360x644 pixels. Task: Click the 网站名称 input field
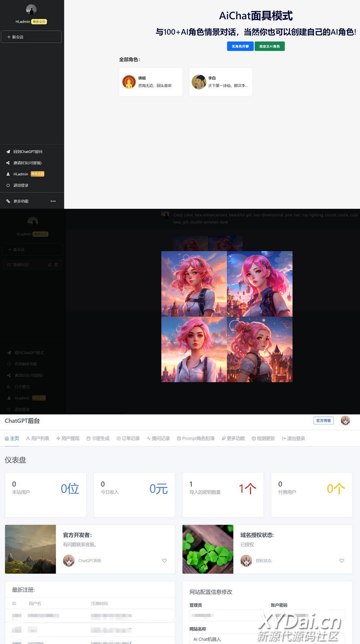(267, 639)
